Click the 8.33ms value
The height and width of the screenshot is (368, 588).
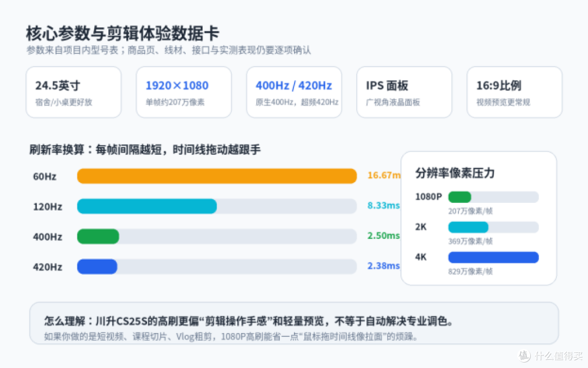[x=384, y=206]
